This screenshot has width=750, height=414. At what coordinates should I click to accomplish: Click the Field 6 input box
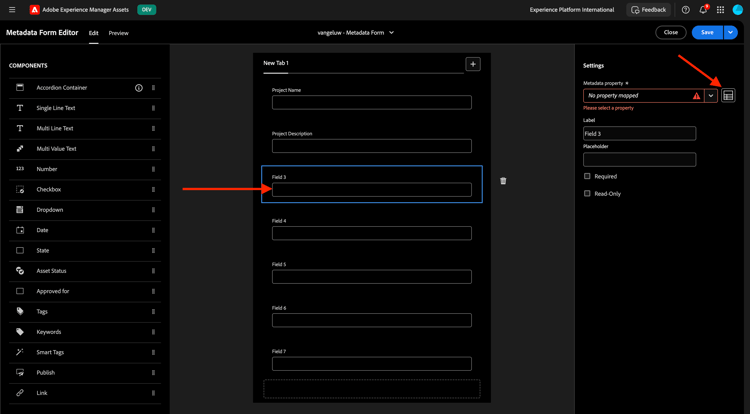pos(372,320)
